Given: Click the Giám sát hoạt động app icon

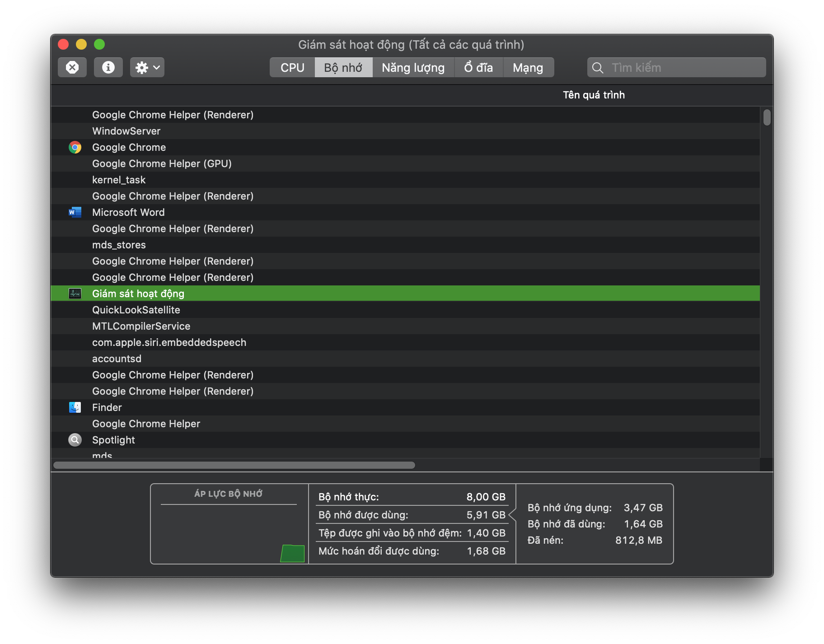Looking at the screenshot, I should [x=75, y=294].
